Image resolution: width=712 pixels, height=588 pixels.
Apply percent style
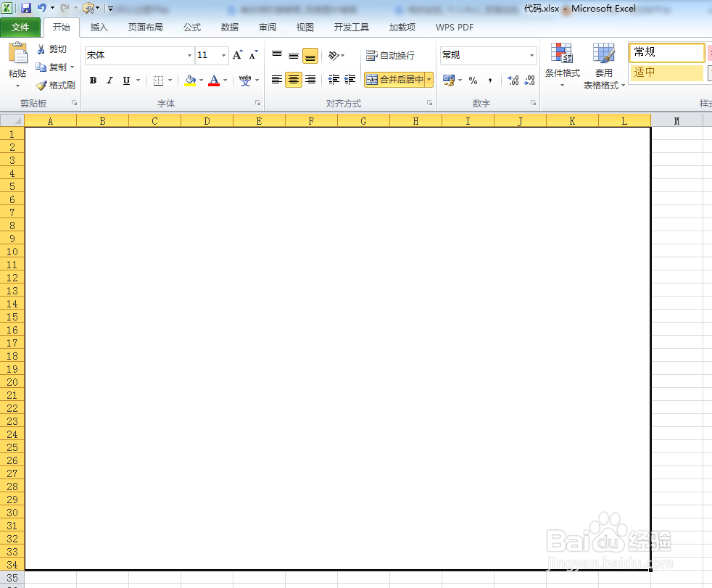tap(473, 80)
